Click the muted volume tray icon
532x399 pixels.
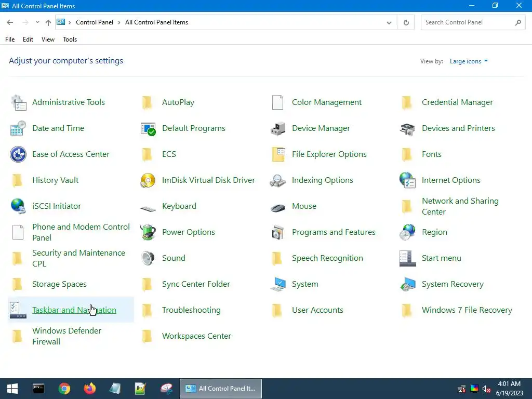[x=486, y=389]
